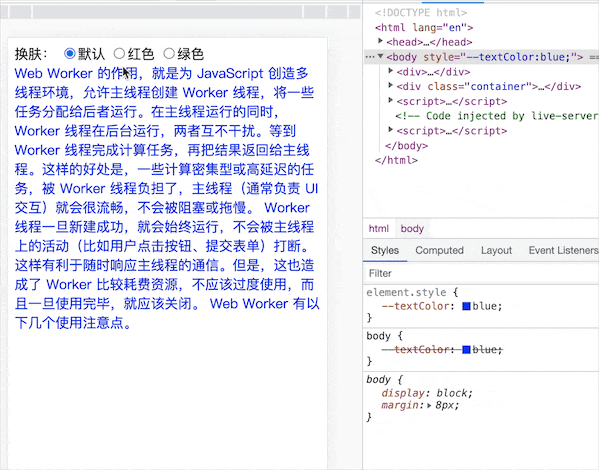Click the Code injected by live-server comment
Screen dimensions: 599x470
tap(497, 116)
